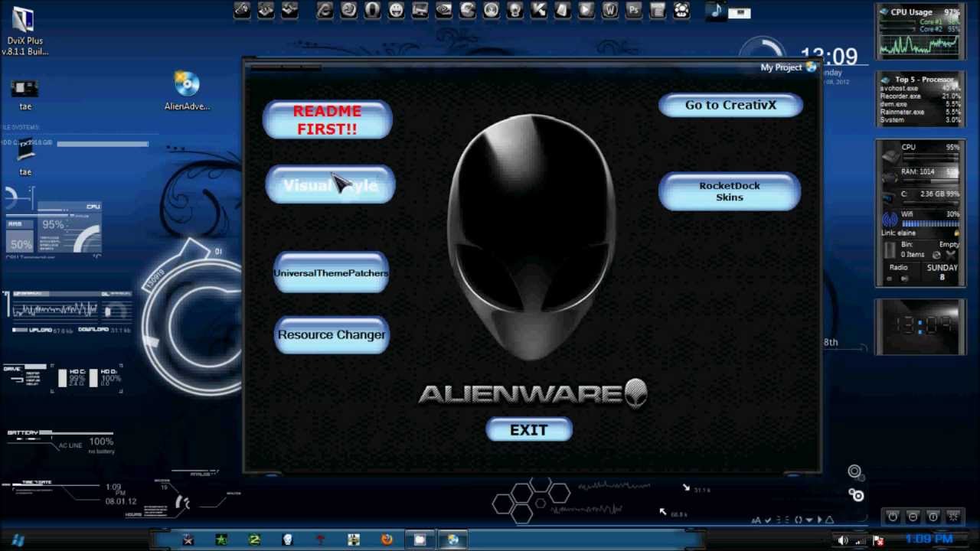Click Go to CreativX button

tap(730, 106)
